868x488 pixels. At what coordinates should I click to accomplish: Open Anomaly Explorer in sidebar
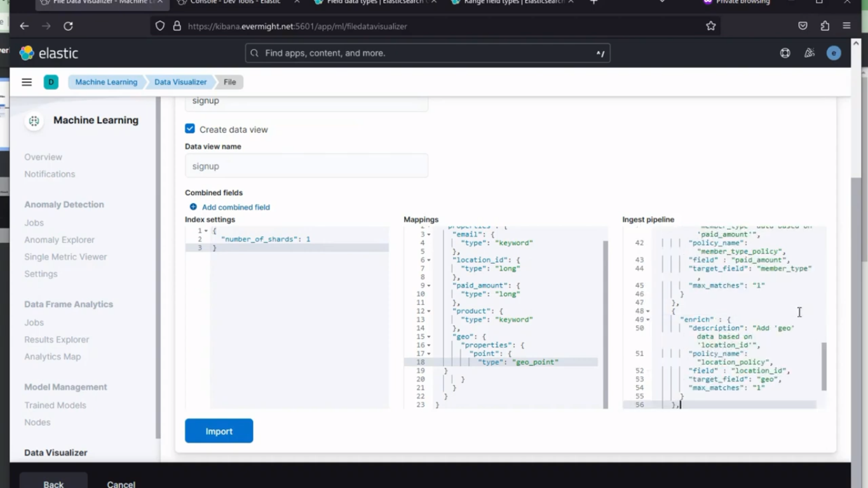click(x=59, y=240)
